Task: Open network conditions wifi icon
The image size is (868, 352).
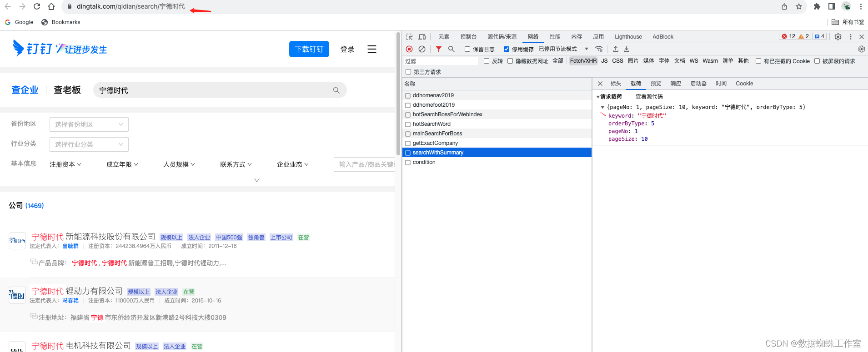Action: 599,49
